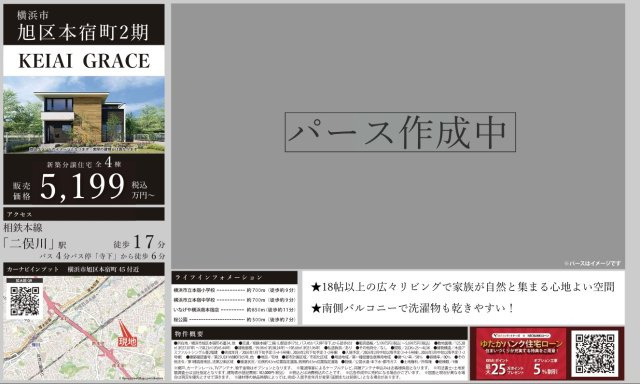Click the ★南側バルコニー feature line
Viewport: 640px width, 384px height.
412,308
